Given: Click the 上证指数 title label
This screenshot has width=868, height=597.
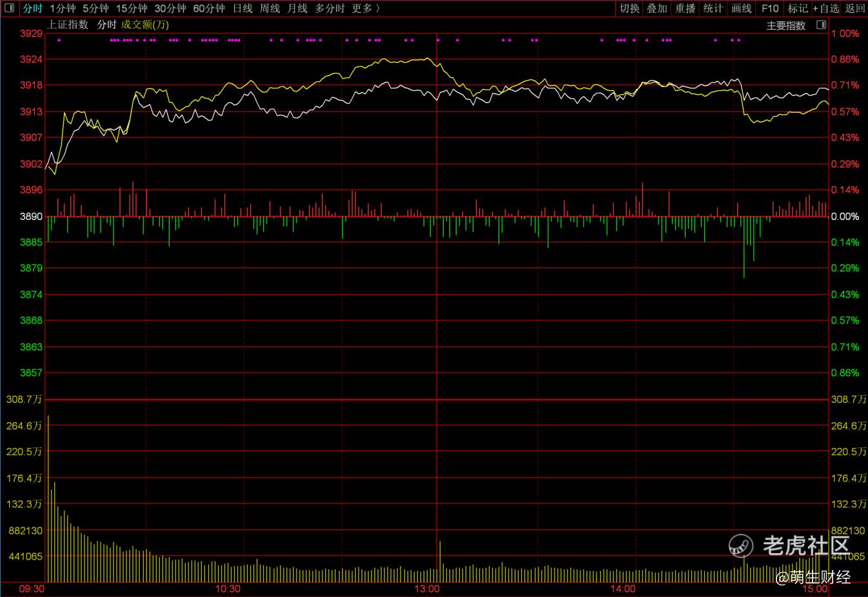Looking at the screenshot, I should 68,24.
